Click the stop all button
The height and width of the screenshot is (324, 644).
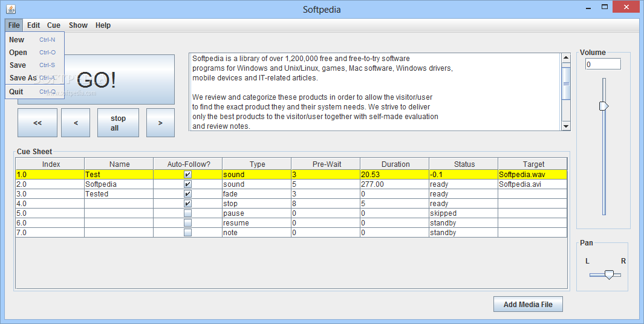pyautogui.click(x=119, y=123)
